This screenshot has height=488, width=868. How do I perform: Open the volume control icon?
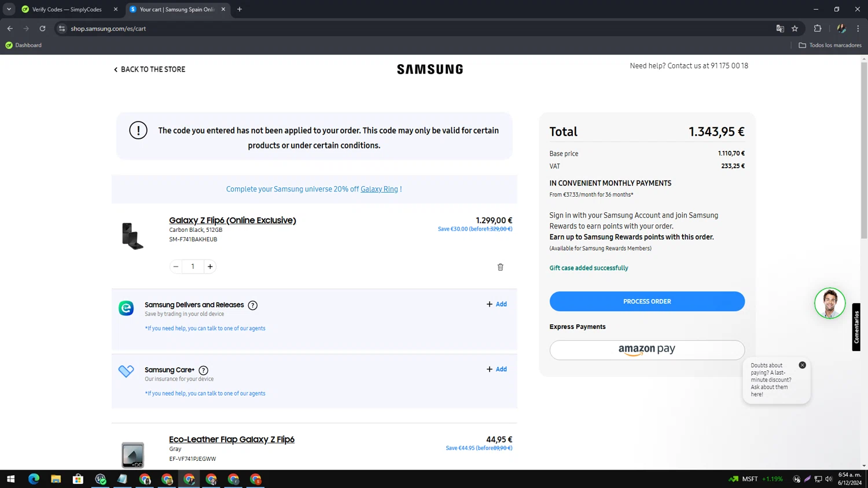point(829,479)
